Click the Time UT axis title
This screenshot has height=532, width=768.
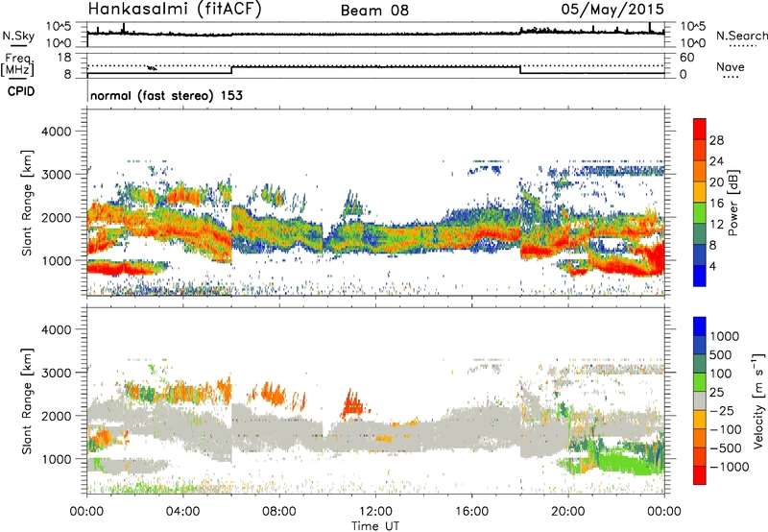tap(375, 526)
